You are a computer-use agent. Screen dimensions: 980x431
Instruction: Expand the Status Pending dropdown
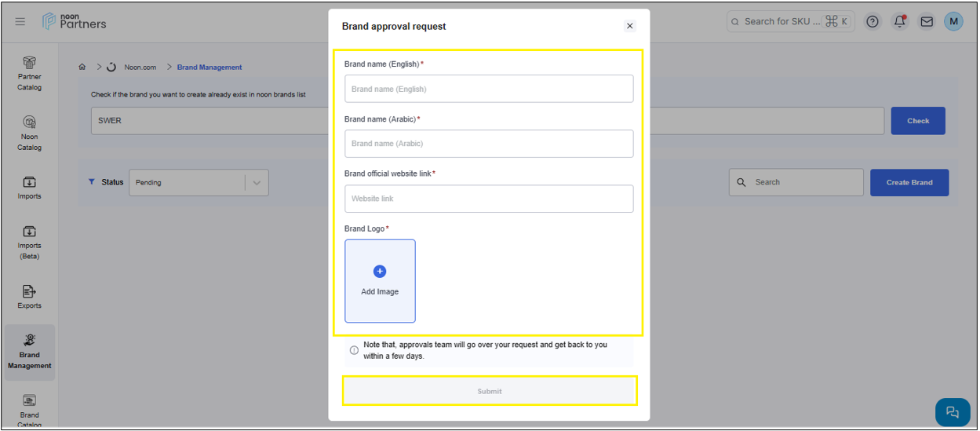[x=199, y=183]
